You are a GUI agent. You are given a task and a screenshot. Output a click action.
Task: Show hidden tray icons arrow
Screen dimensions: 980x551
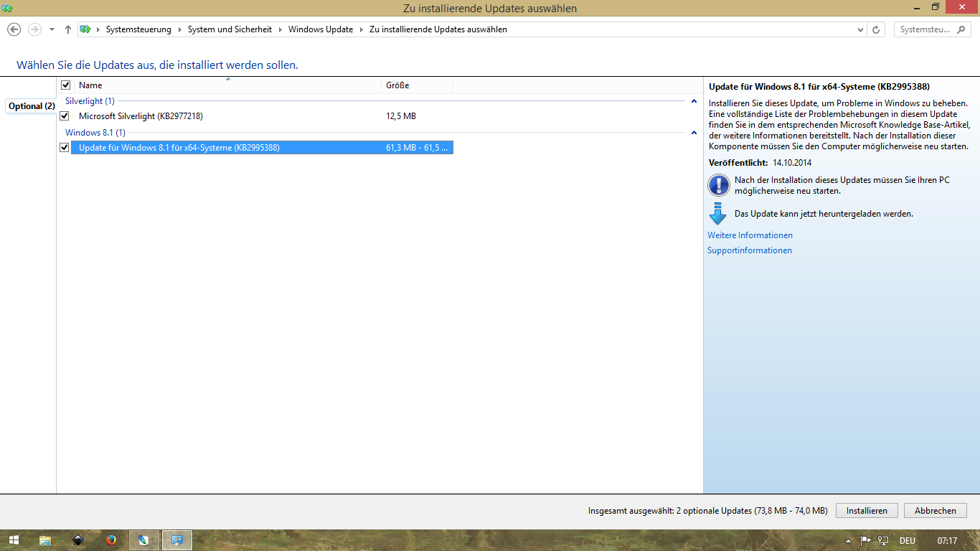pyautogui.click(x=849, y=540)
